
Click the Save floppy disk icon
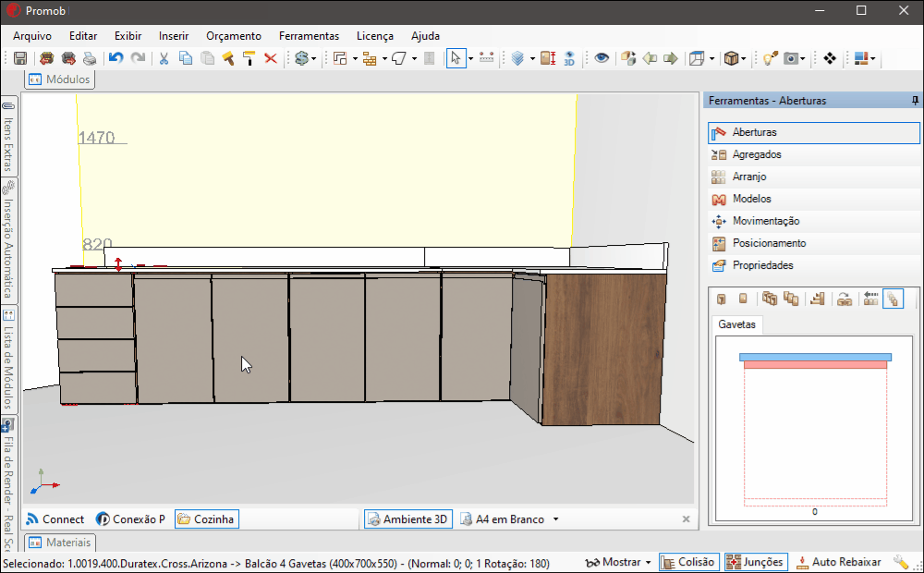point(20,58)
